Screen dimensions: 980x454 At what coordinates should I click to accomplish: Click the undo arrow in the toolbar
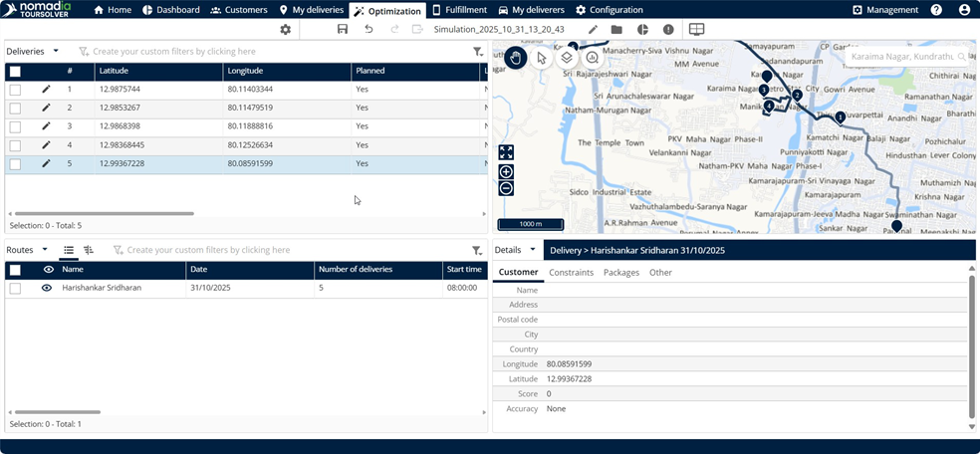pos(368,30)
